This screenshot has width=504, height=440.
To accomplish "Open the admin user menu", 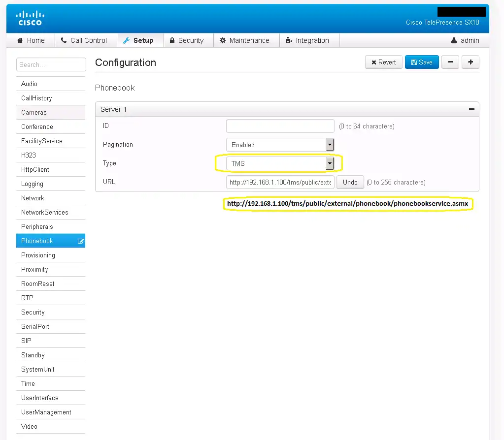I will coord(465,40).
